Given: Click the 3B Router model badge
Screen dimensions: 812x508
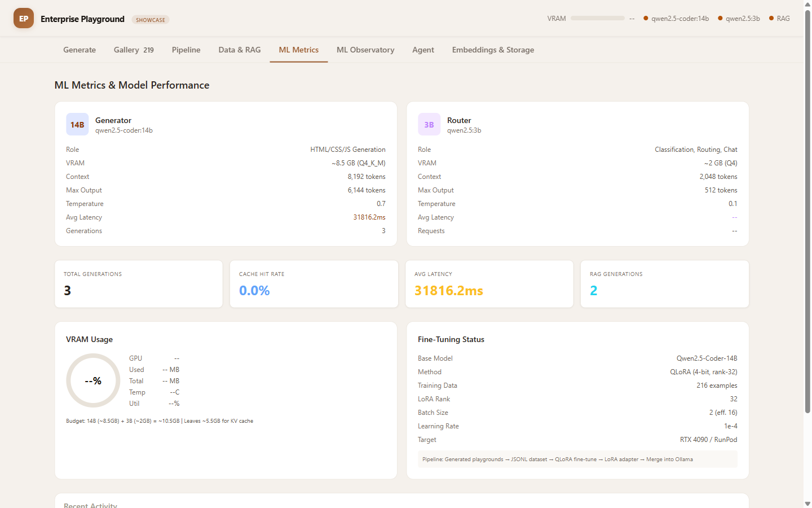Looking at the screenshot, I should 429,125.
